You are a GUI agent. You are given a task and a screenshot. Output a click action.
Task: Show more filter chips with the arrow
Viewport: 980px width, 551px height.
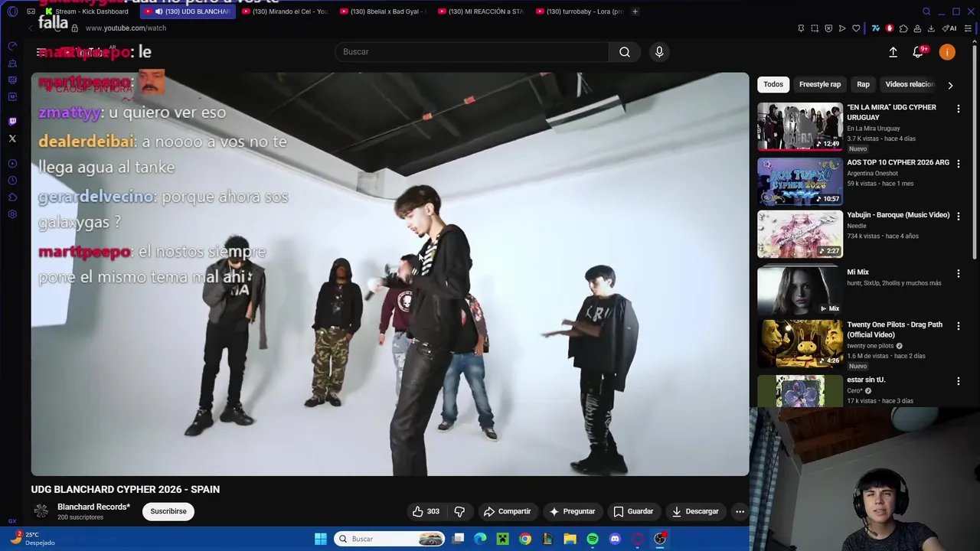[950, 85]
